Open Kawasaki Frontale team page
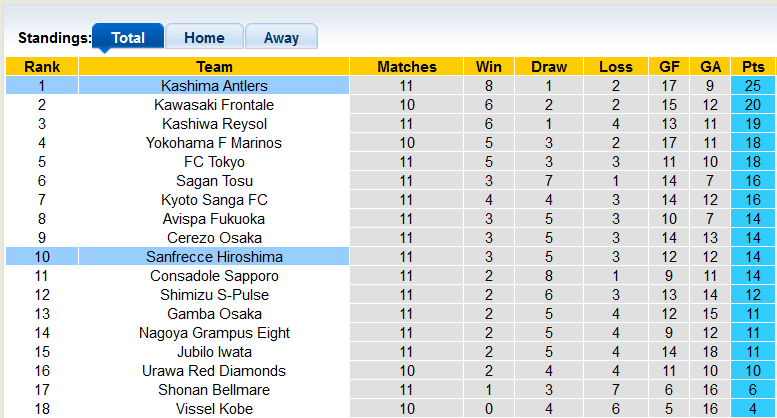Screen dimensions: 777x418 (214, 105)
